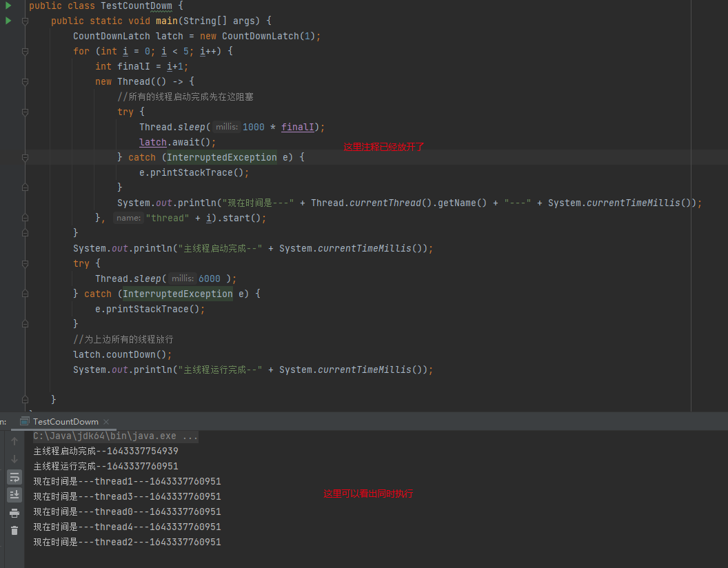Run the main method from gutter arrow
This screenshot has height=568, width=728.
(8, 21)
